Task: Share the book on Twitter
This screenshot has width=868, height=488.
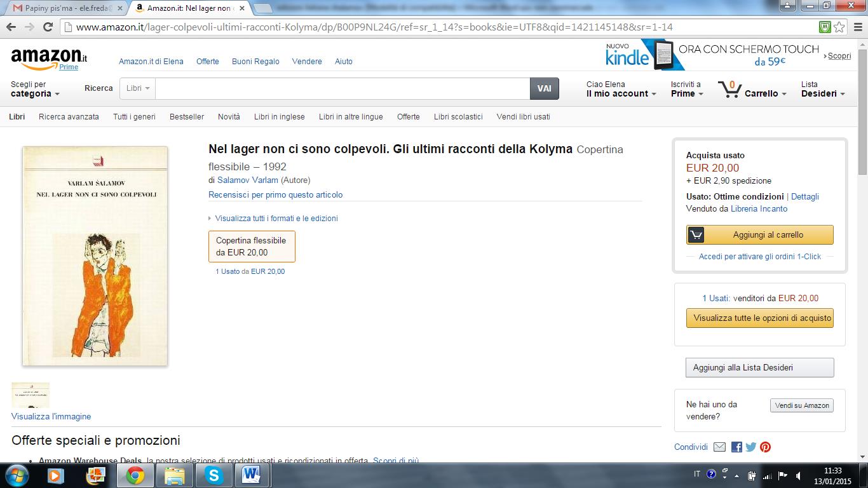Action: coord(750,447)
